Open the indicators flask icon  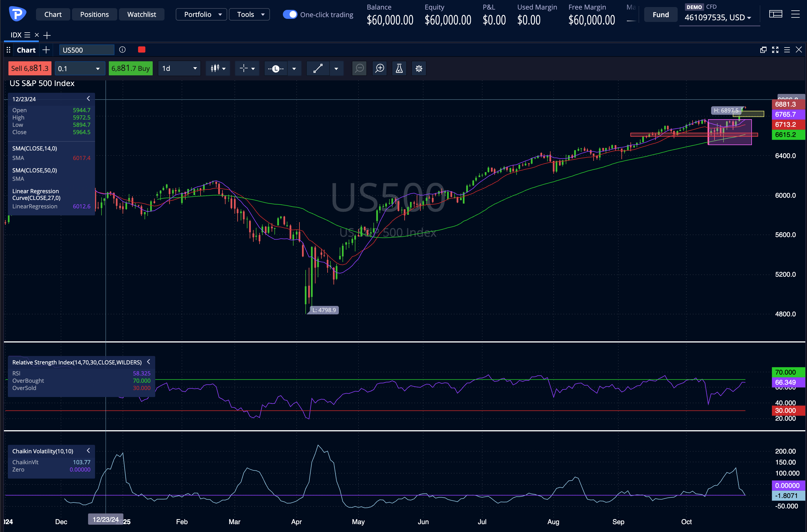click(399, 68)
